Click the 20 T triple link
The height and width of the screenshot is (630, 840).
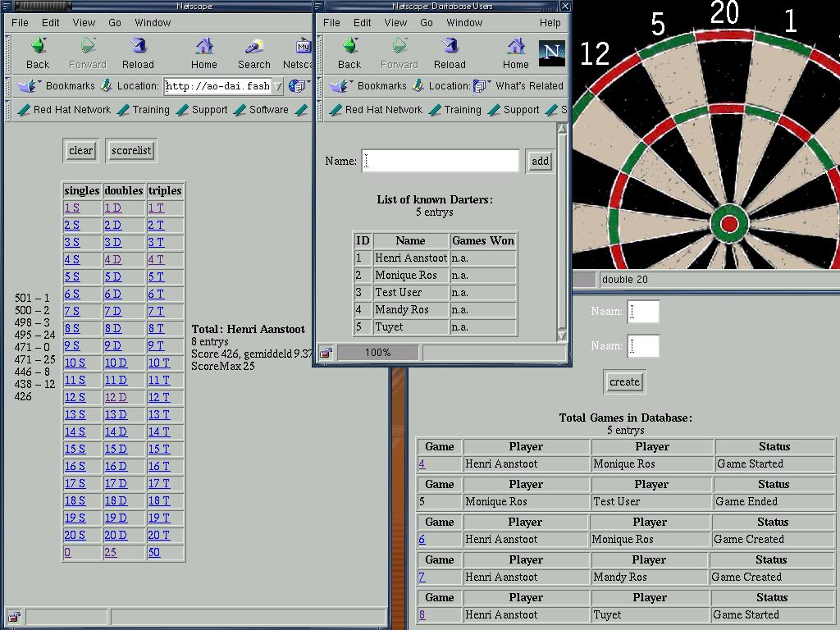[x=158, y=535]
